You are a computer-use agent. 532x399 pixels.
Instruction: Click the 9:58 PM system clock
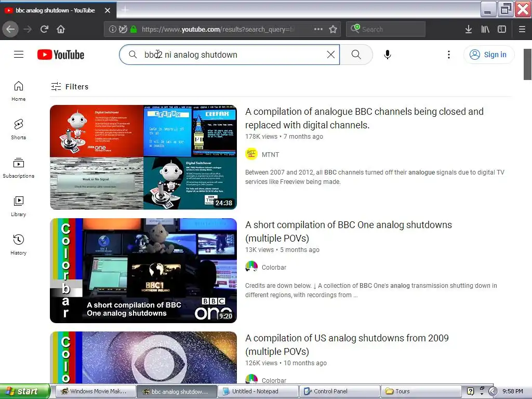pos(513,391)
